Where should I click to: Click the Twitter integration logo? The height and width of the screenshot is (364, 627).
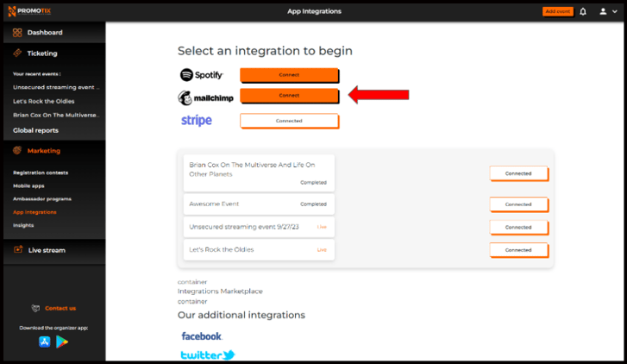click(x=207, y=355)
